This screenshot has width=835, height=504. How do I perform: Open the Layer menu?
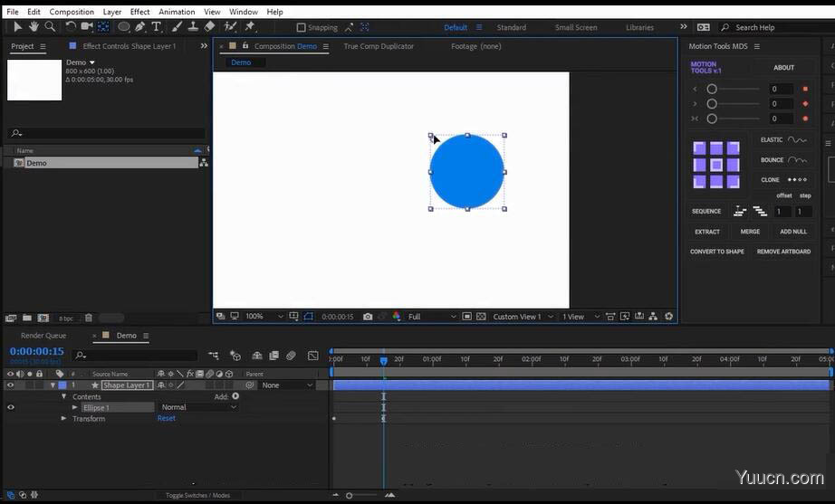click(111, 12)
